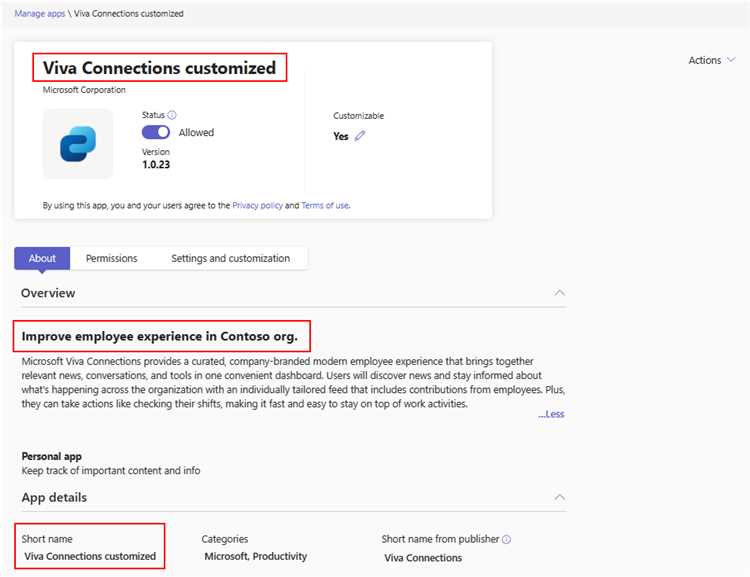
Task: Click the Viva Connections customized app title
Action: pyautogui.click(x=159, y=68)
